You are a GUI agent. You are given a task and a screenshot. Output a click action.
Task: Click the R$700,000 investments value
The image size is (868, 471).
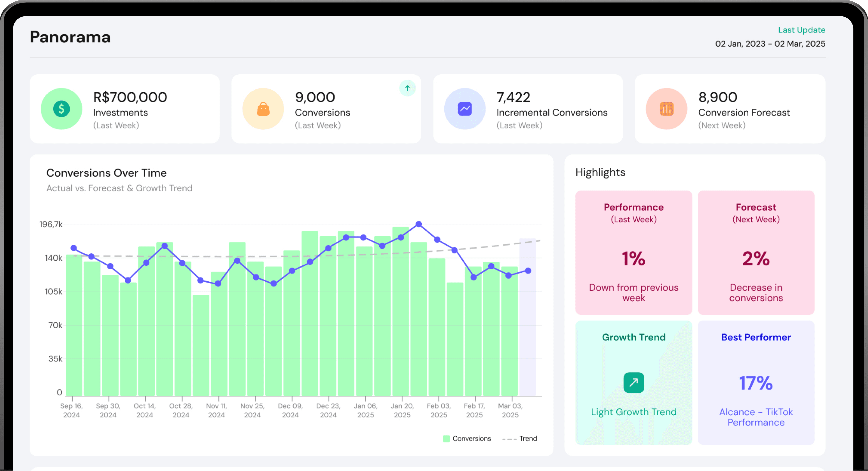click(x=130, y=97)
